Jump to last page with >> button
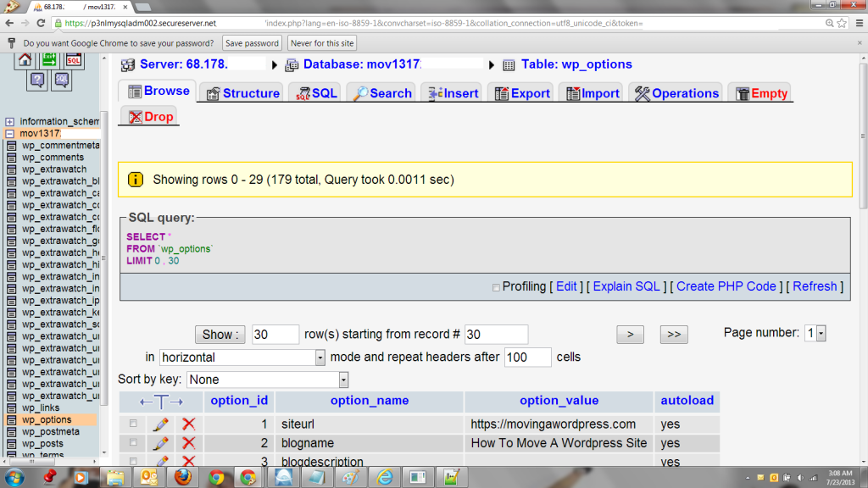Screen dimensions: 868x488 coord(674,334)
